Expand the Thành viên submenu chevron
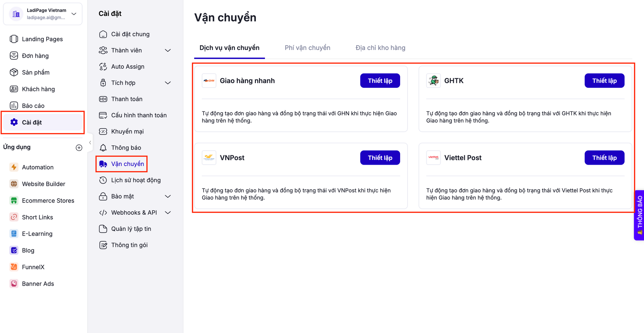644x333 pixels. click(168, 50)
